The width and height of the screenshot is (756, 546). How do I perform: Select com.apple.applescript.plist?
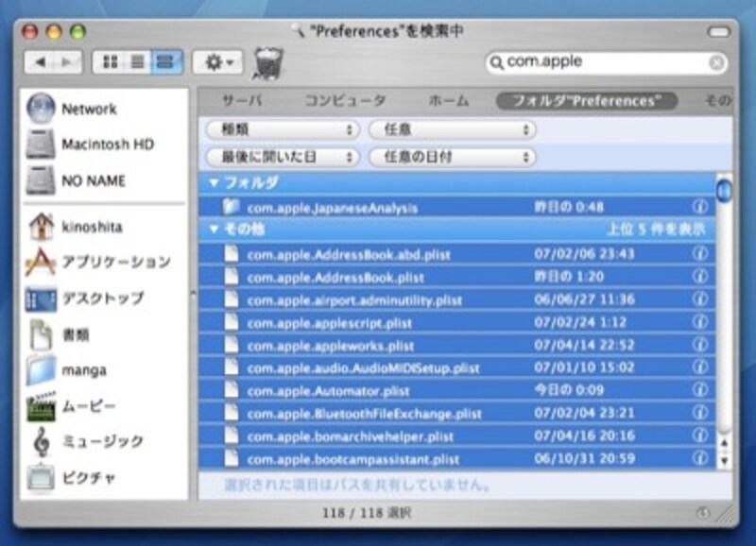[x=456, y=322]
